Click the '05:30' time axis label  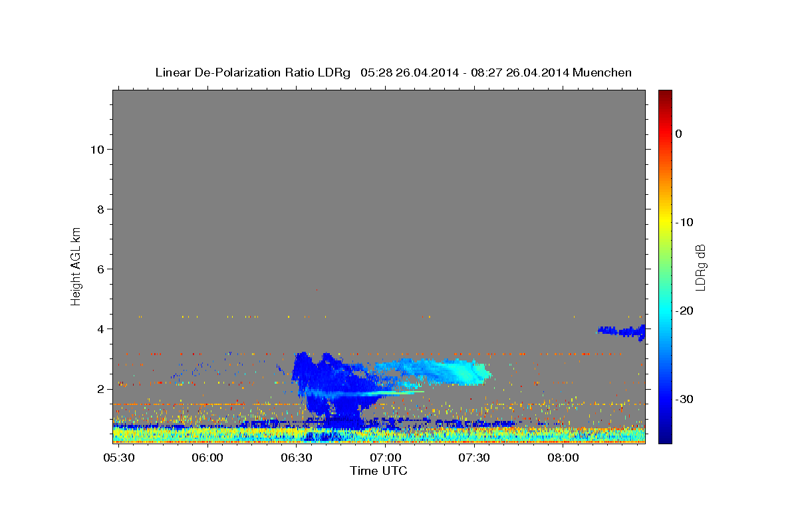coord(118,458)
